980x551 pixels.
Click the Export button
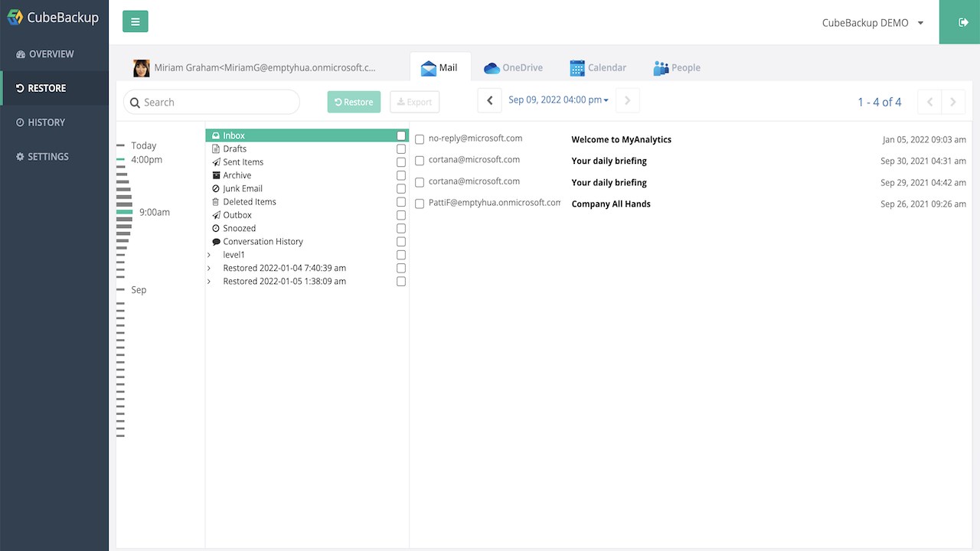pos(415,102)
